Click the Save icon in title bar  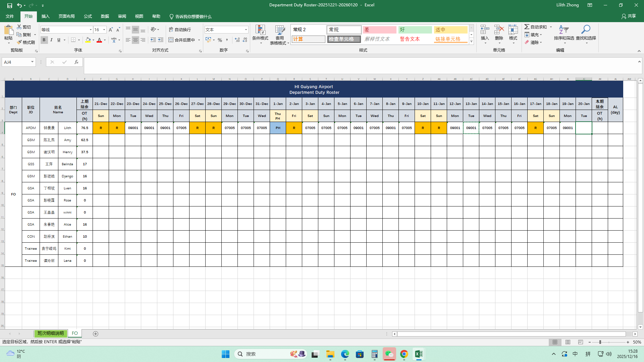9,5
